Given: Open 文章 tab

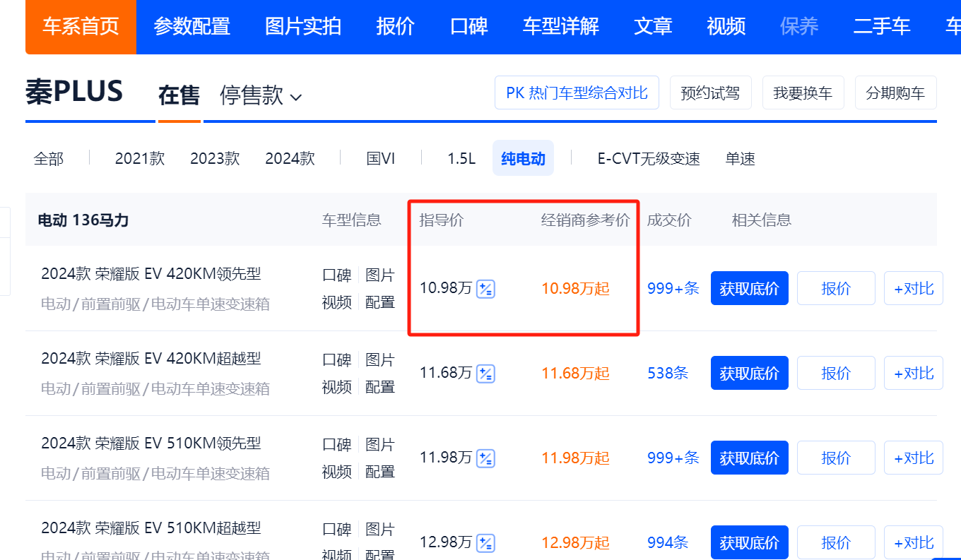Looking at the screenshot, I should click(653, 27).
